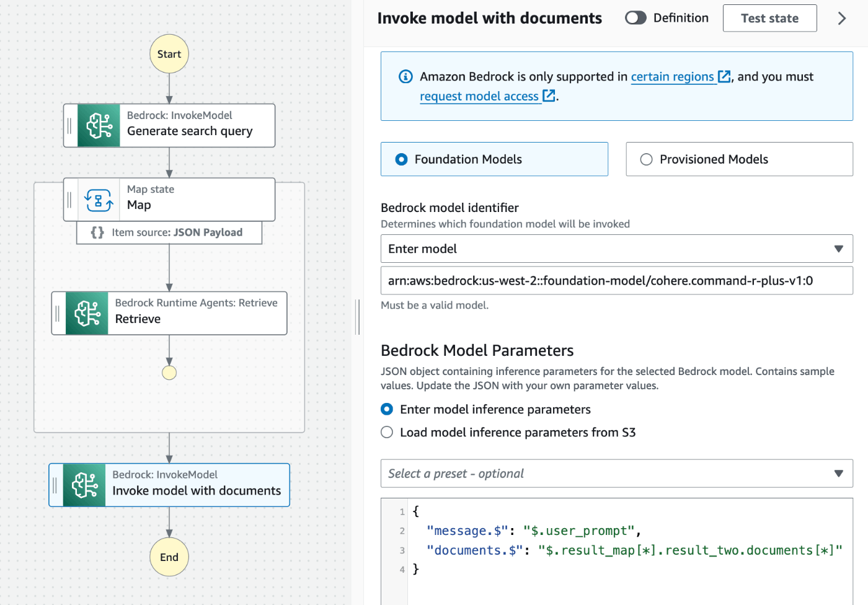Viewport: 868px width, 605px height.
Task: Select the Map state icon
Action: point(99,200)
